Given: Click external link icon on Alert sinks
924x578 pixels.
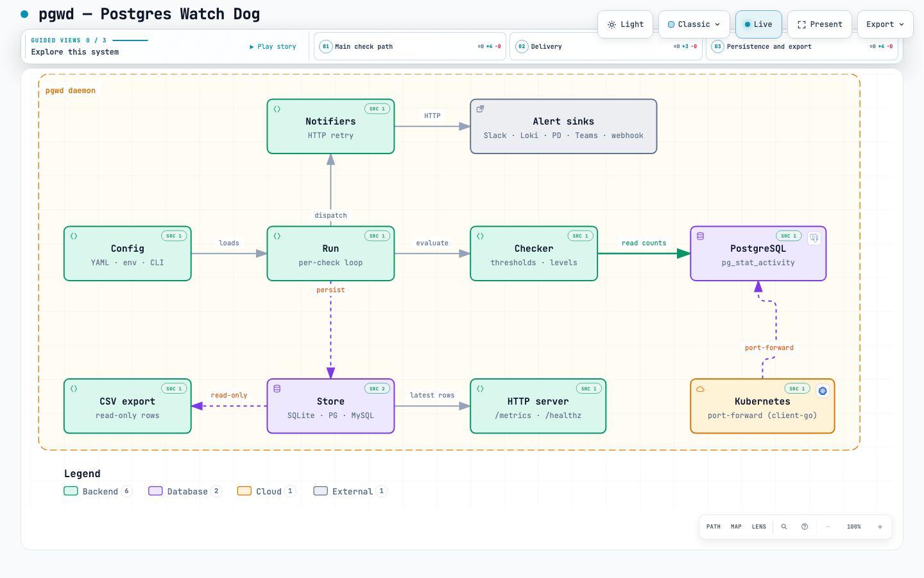Looking at the screenshot, I should coord(480,109).
